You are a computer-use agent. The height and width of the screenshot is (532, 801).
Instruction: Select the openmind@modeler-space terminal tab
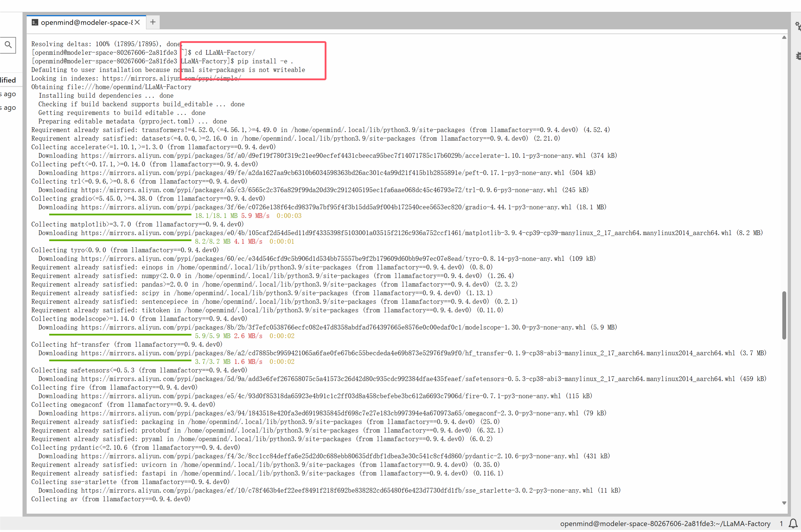pos(86,22)
